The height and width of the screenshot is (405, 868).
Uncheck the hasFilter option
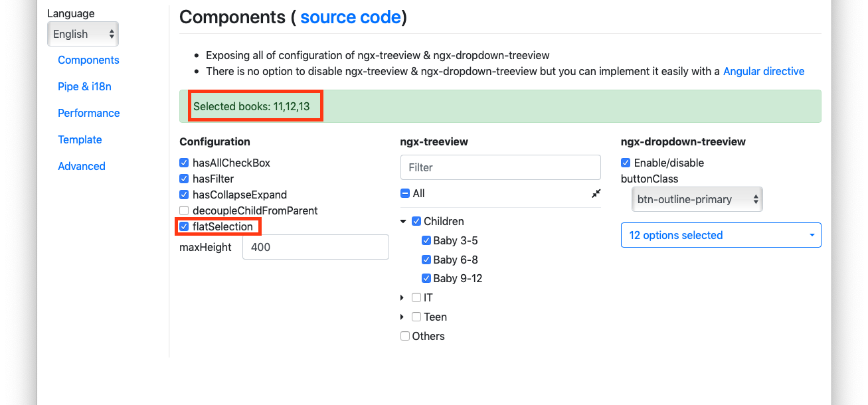tap(184, 179)
